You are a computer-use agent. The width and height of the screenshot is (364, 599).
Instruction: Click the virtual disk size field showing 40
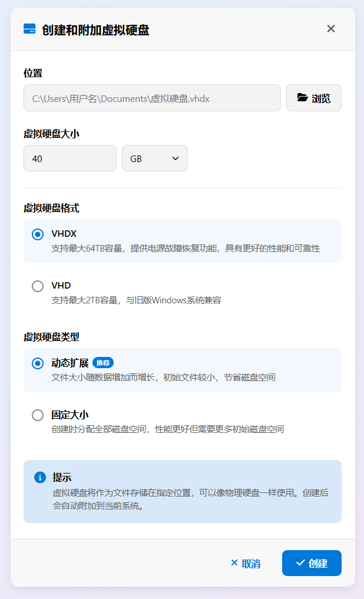pyautogui.click(x=70, y=158)
